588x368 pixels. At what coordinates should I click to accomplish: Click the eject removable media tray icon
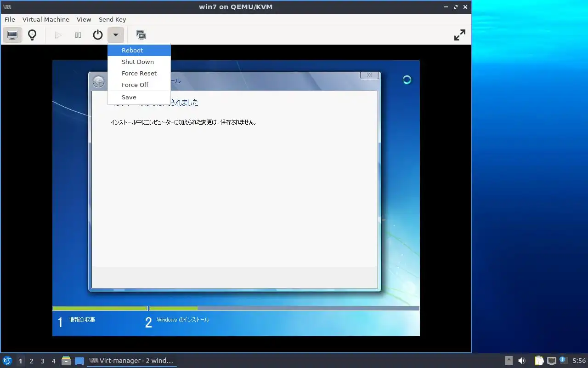509,361
